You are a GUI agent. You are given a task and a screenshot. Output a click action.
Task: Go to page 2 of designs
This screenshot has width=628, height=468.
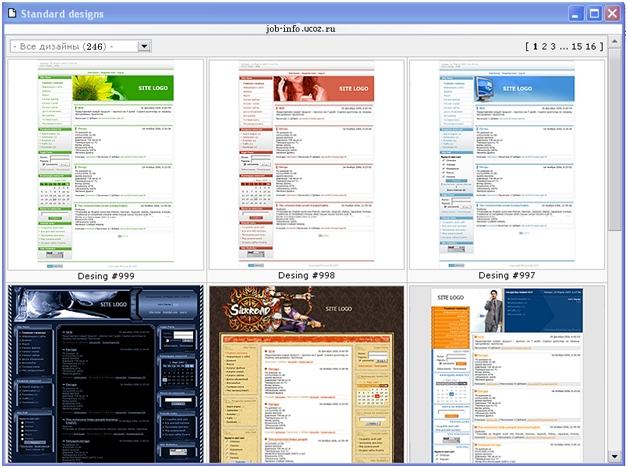pos(544,46)
